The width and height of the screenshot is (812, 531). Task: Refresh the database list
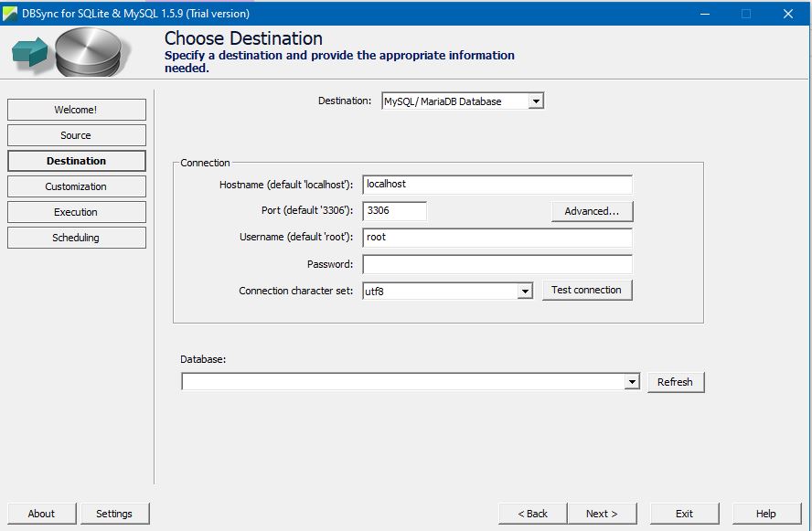click(676, 381)
